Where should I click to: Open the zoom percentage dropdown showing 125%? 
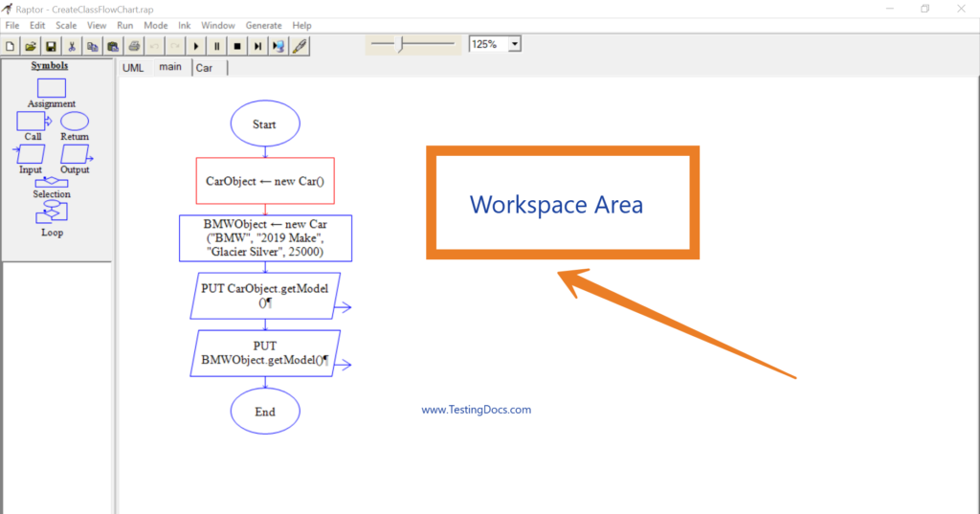[x=515, y=44]
